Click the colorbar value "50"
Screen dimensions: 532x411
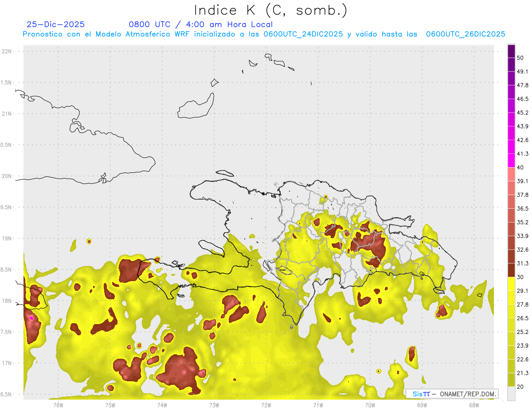520,58
